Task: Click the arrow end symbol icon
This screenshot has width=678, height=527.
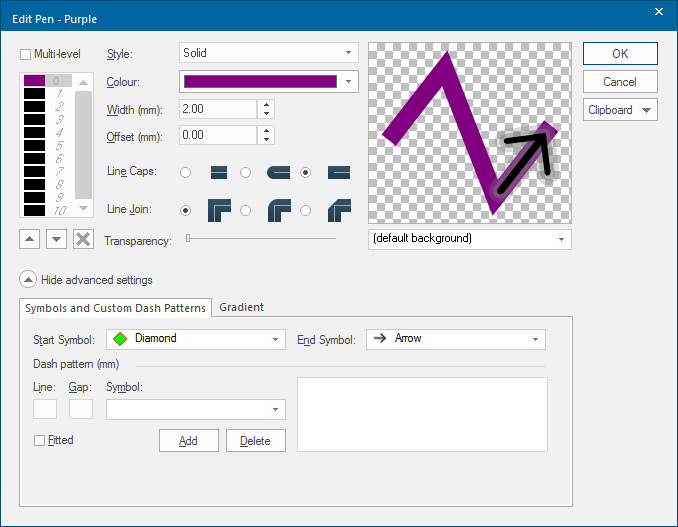Action: (x=380, y=338)
